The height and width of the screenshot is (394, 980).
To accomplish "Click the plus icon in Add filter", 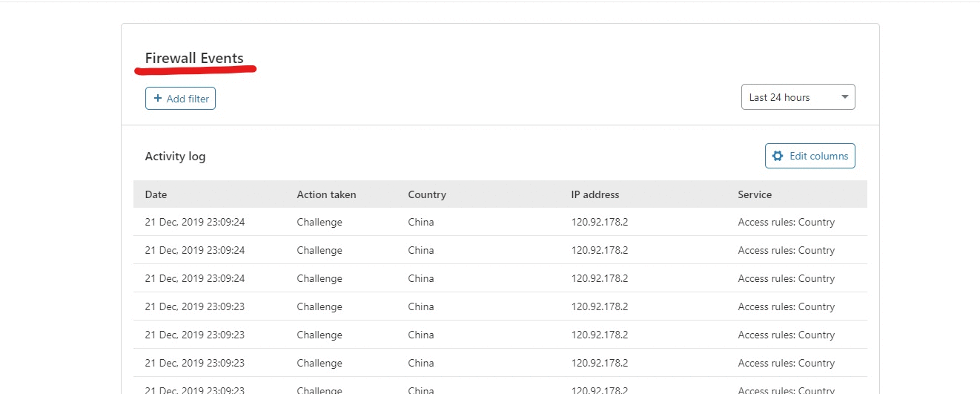I will click(157, 98).
